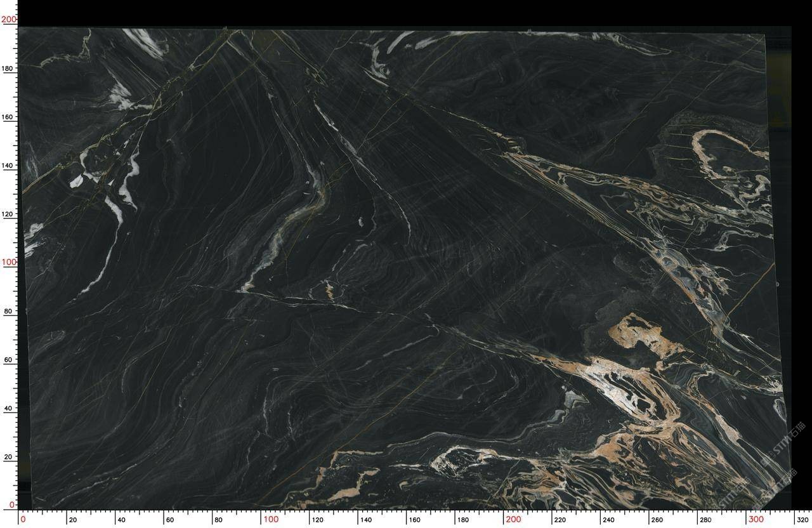Select the 180 label on the left ruler

click(x=9, y=69)
